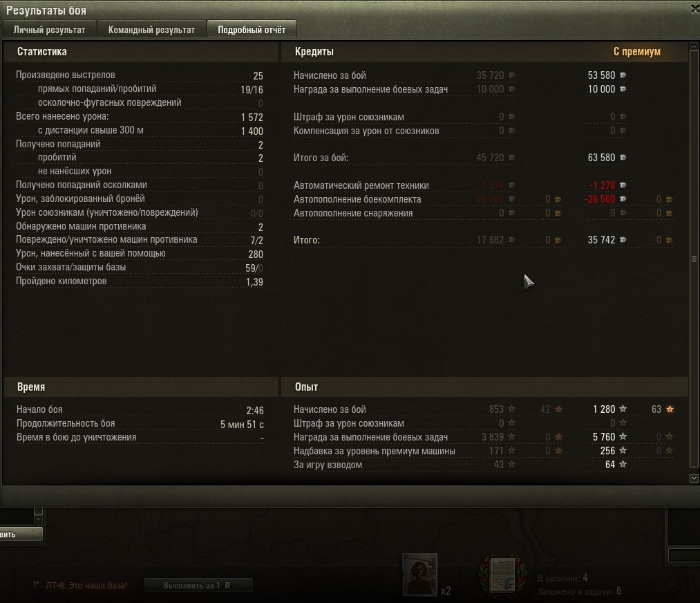Image resolution: width=700 pixels, height=603 pixels.
Task: Open the Командный результат tab
Action: 151,30
